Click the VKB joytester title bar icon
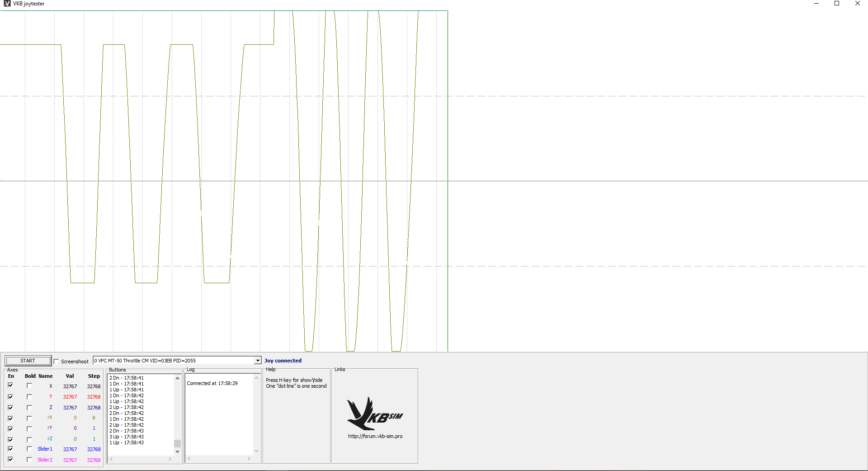This screenshot has width=868, height=471. [x=7, y=4]
